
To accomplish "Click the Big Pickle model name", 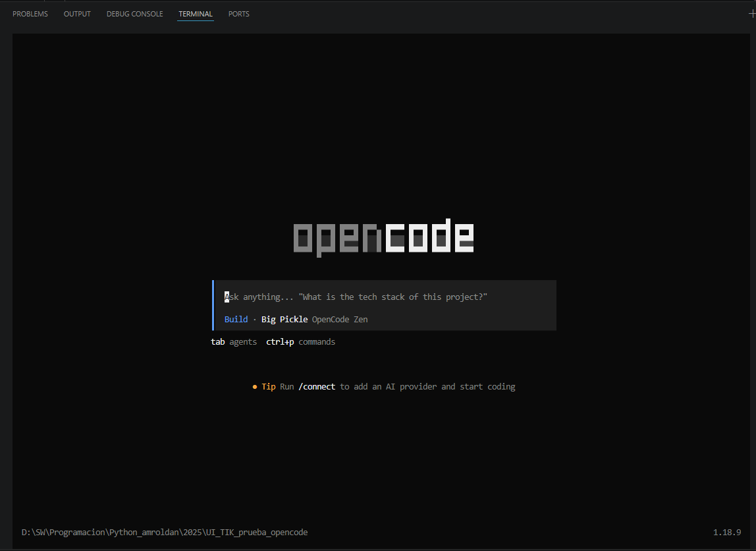I will pos(284,320).
